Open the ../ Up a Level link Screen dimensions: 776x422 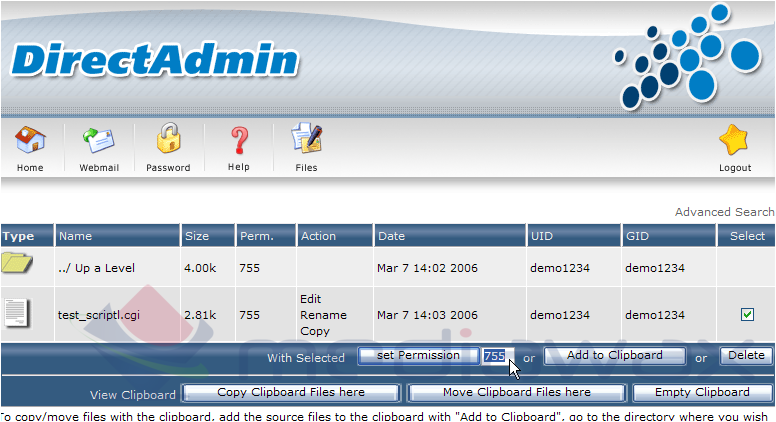point(97,268)
